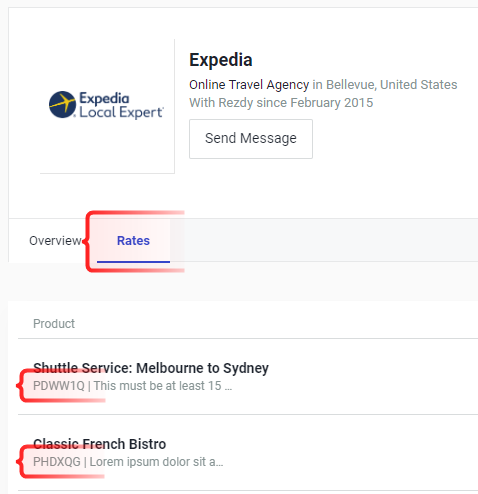Open Shuttle Service: Melbourne to Sydney product
Screen dimensions: 478x494
151,368
